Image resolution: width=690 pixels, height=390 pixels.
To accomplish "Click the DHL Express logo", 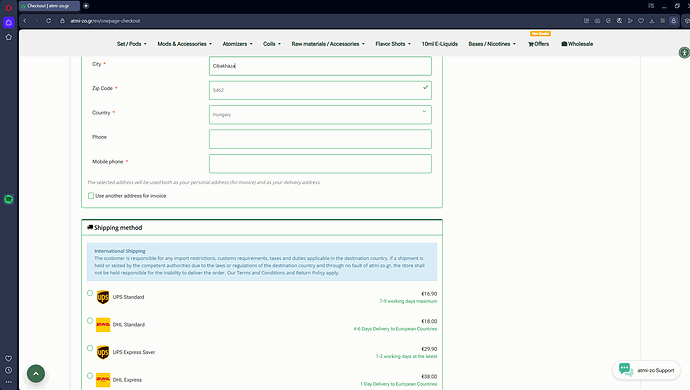I will point(103,380).
